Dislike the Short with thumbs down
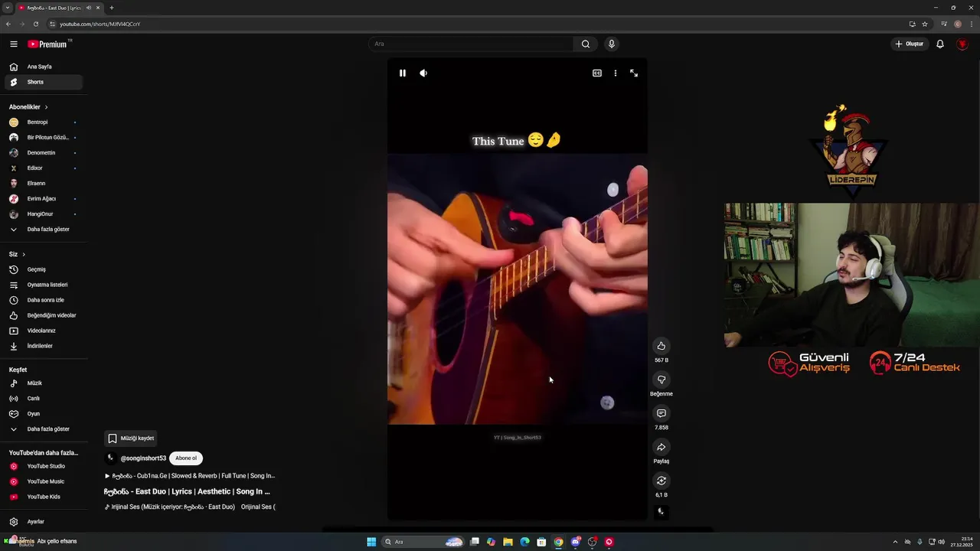Screen dimensions: 980x551 click(661, 380)
